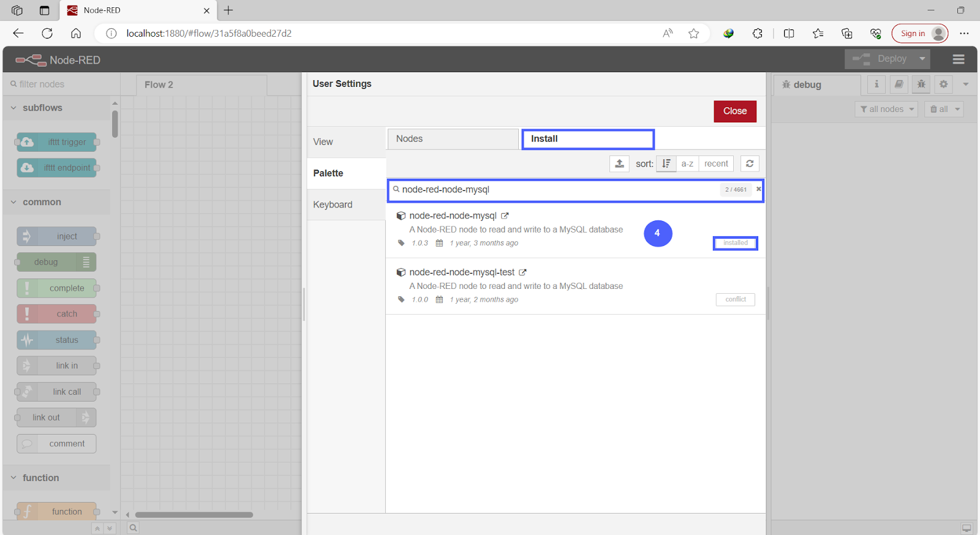The height and width of the screenshot is (535, 980).
Task: Open debug window in new window icon
Action: (x=967, y=528)
